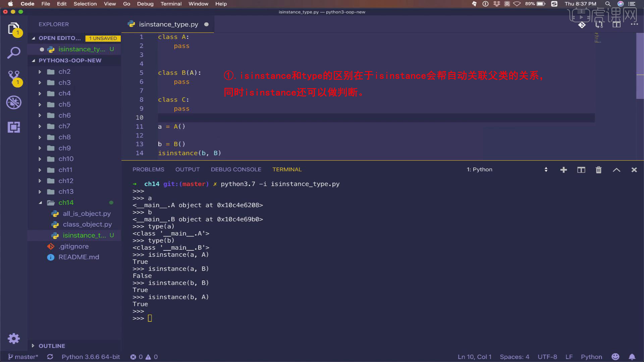
Task: Switch to the PROBLEMS tab
Action: coord(148,170)
